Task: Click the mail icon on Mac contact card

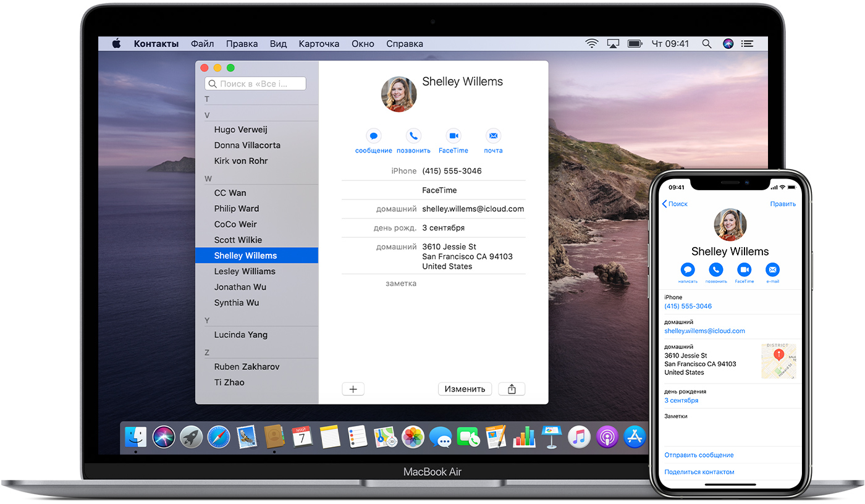Action: pyautogui.click(x=493, y=136)
